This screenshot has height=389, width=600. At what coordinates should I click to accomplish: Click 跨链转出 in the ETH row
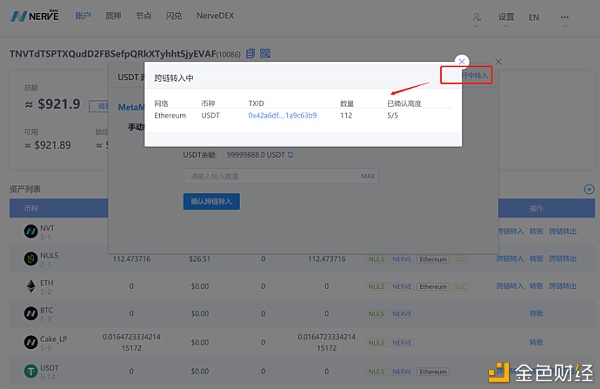click(563, 286)
